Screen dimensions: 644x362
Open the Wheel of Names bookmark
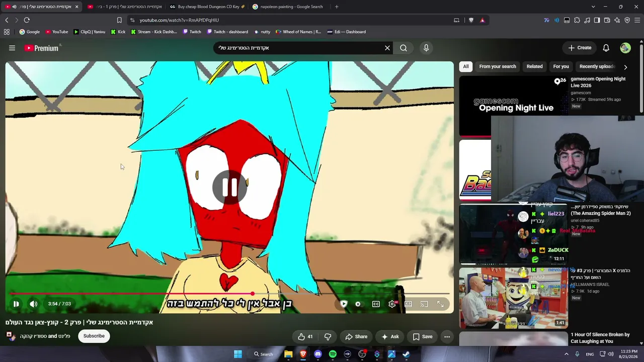[298, 32]
